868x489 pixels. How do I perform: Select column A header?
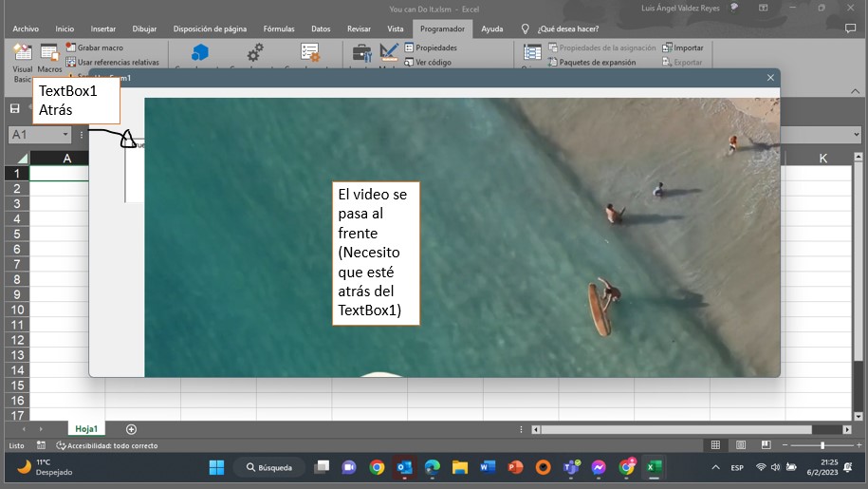tap(67, 159)
